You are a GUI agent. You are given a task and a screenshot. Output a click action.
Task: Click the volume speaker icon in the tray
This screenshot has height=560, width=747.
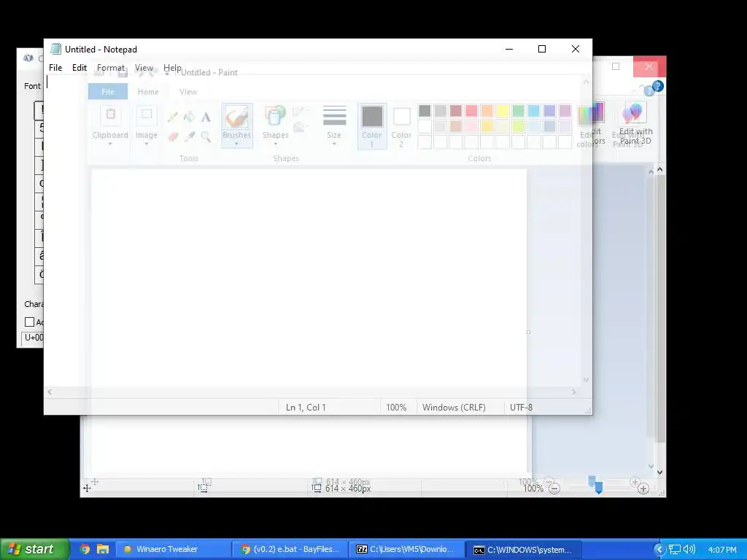click(689, 550)
